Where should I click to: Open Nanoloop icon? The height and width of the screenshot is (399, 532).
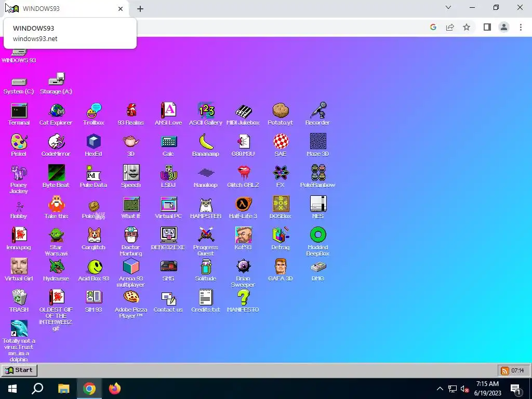coord(206,173)
